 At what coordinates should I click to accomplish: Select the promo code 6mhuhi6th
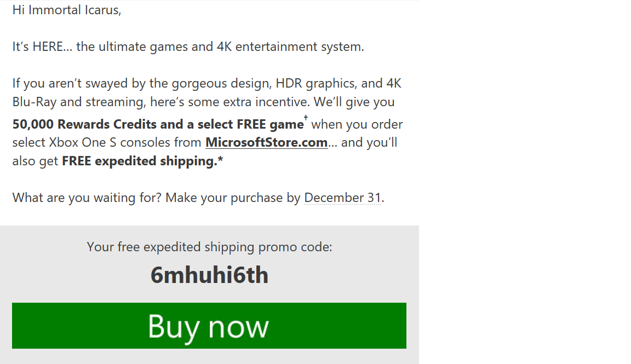[209, 275]
